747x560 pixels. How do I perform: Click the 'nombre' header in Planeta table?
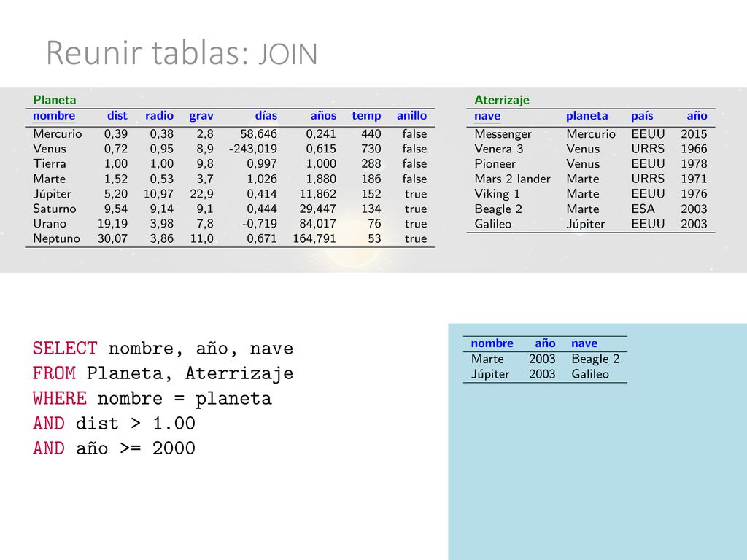[54, 115]
